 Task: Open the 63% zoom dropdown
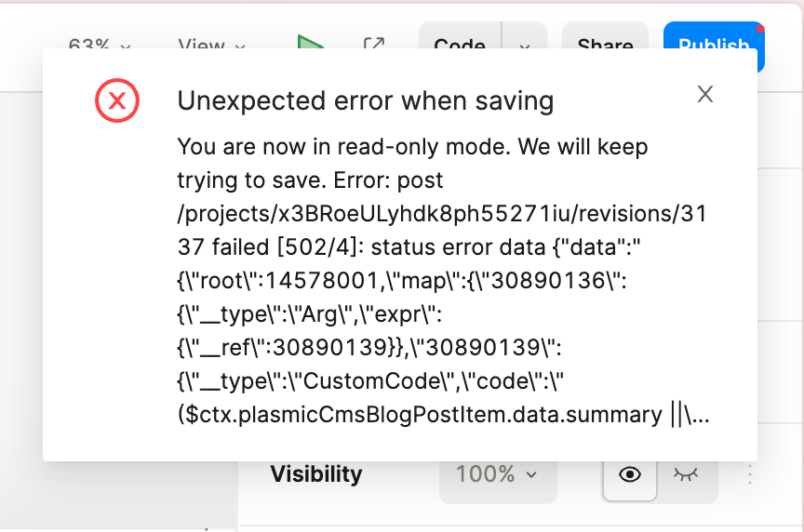tap(99, 43)
